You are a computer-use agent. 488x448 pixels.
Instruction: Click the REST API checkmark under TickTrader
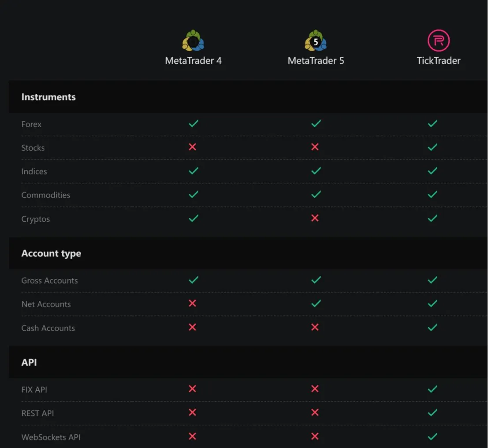(432, 413)
